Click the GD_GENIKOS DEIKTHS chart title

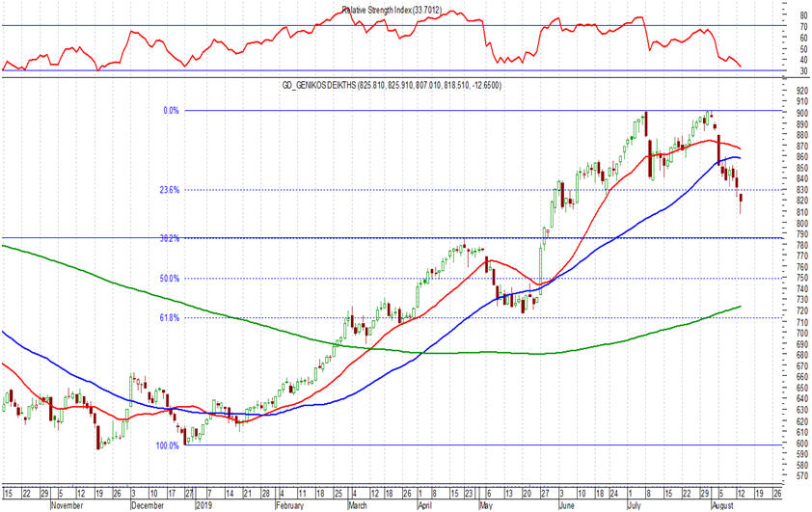[392, 86]
